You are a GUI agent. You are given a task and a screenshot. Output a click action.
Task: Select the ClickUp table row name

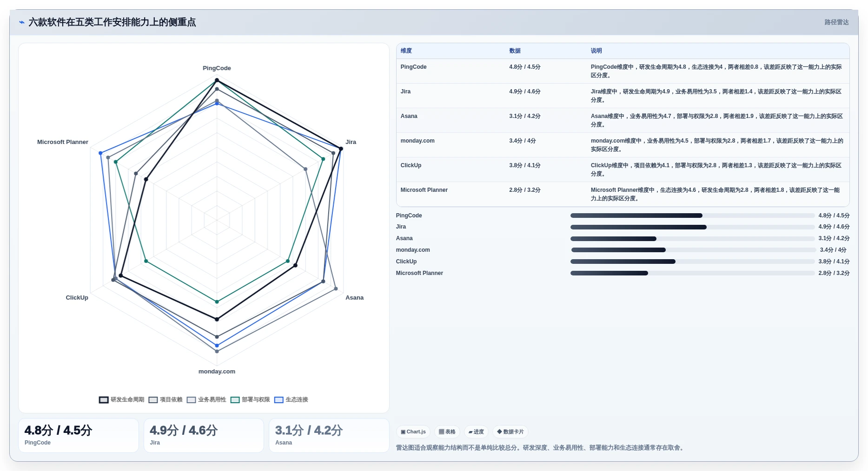tap(411, 165)
